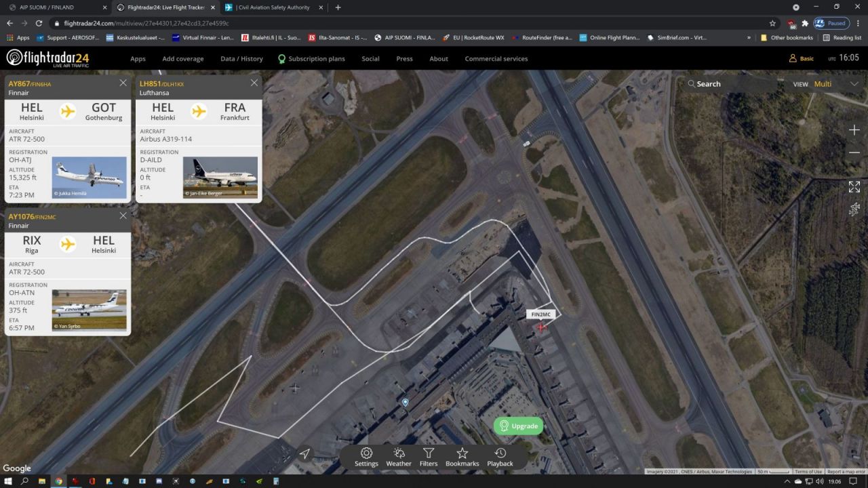Reload the page
868x488 pixels.
point(39,23)
